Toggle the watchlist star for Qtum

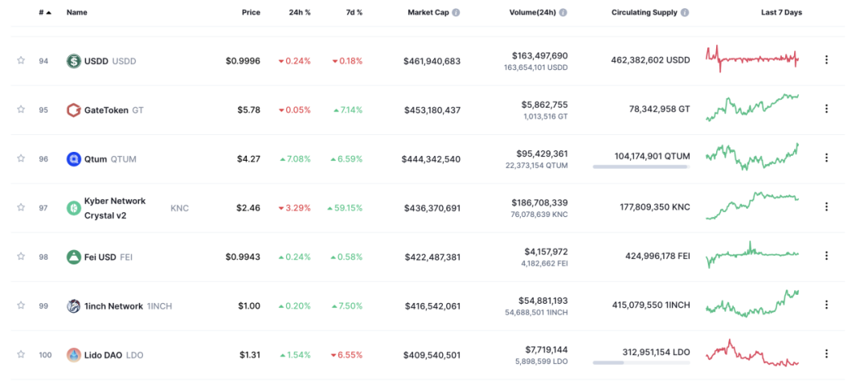pos(21,158)
